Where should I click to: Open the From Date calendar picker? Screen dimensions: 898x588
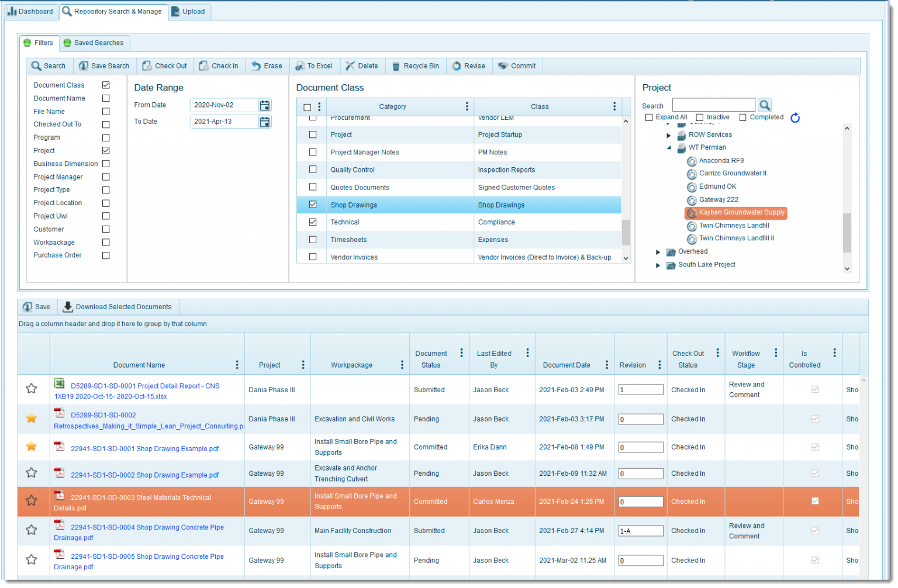[x=265, y=105]
